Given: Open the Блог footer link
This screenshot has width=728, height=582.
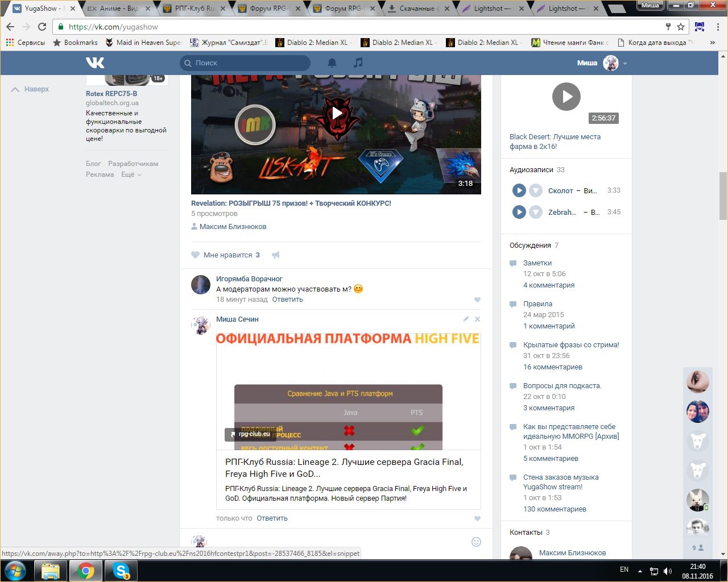Looking at the screenshot, I should click(x=93, y=164).
